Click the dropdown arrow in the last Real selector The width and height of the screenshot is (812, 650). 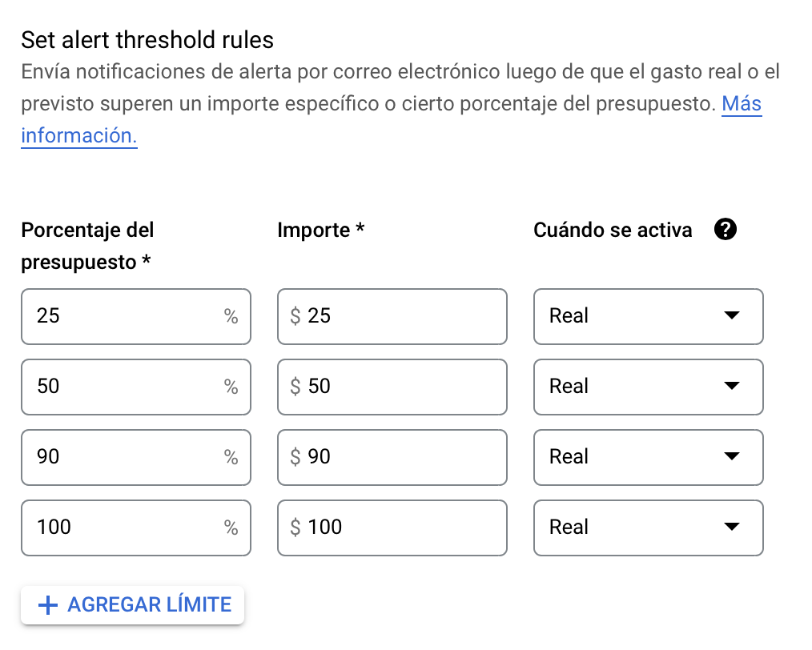point(732,526)
